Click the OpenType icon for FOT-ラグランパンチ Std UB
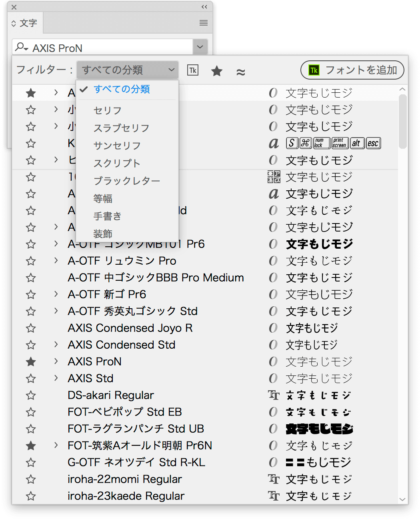Viewport: 420px width, 519px height. pyautogui.click(x=273, y=429)
